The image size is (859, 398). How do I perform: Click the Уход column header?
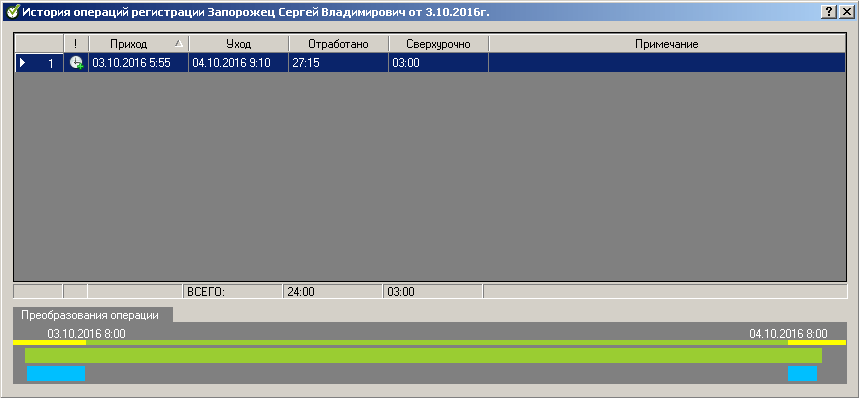[238, 44]
